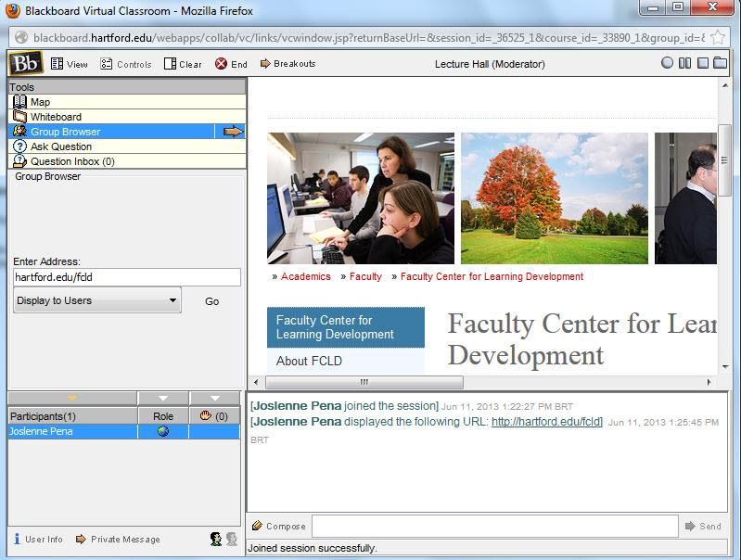This screenshot has height=560, width=741.
Task: Send a Private Message
Action: (118, 539)
